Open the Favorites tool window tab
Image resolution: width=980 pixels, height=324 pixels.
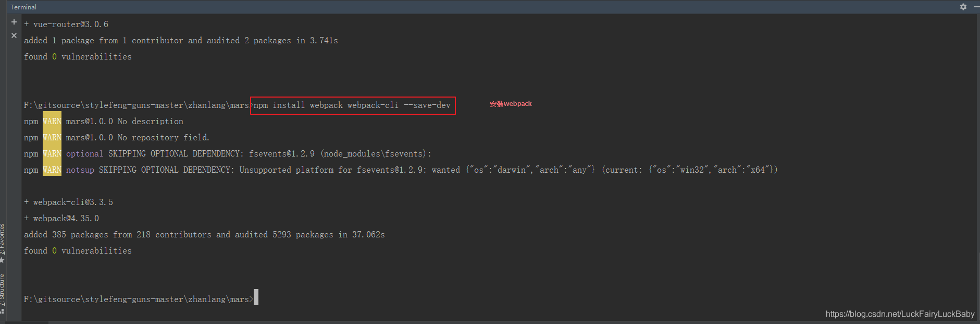click(3, 243)
